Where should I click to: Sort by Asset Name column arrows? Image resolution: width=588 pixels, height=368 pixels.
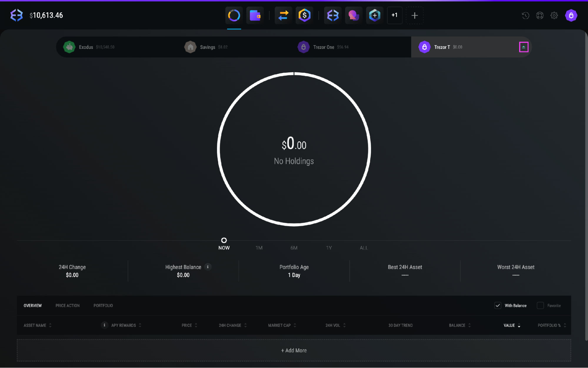pos(50,325)
